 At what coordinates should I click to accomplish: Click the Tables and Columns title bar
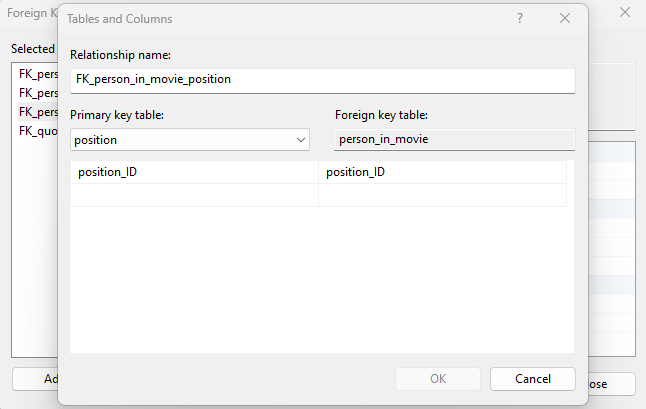280,19
